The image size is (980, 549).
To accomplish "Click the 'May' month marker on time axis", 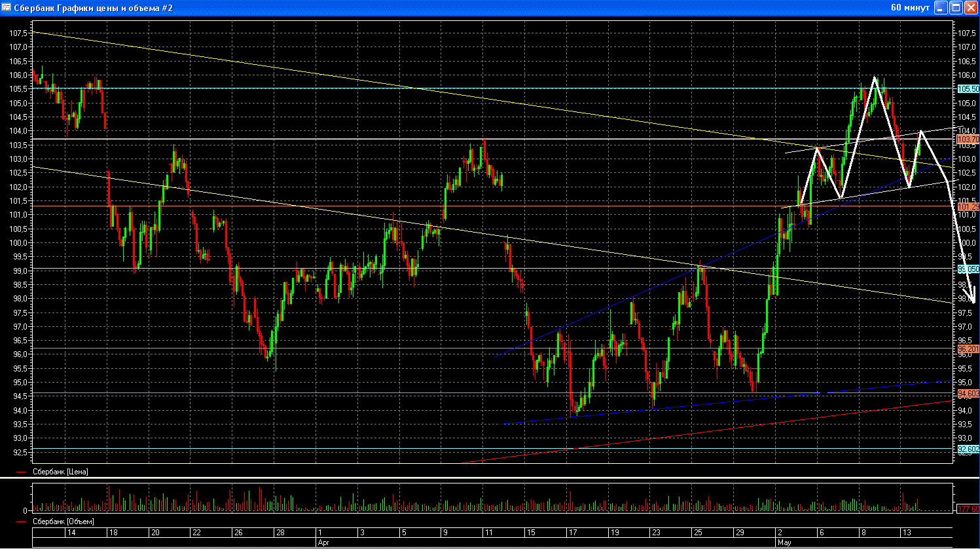I will (783, 543).
